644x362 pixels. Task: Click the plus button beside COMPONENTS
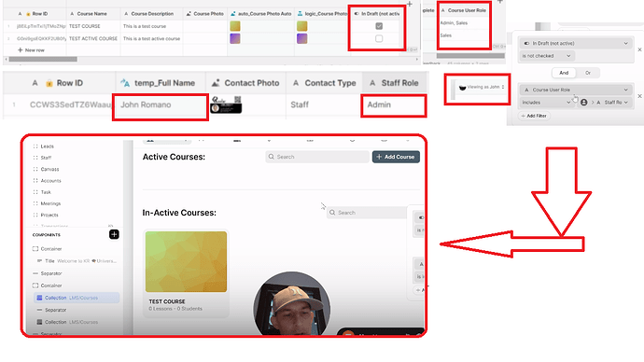coord(114,234)
